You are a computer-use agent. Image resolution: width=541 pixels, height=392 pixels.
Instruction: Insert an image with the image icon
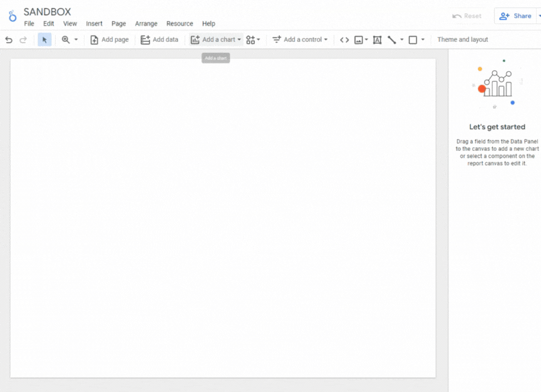coord(359,40)
